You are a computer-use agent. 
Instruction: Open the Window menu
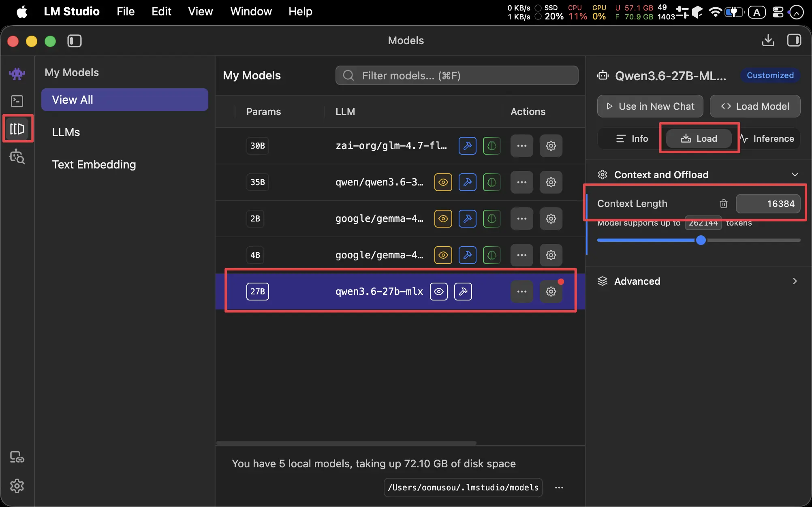click(x=251, y=11)
